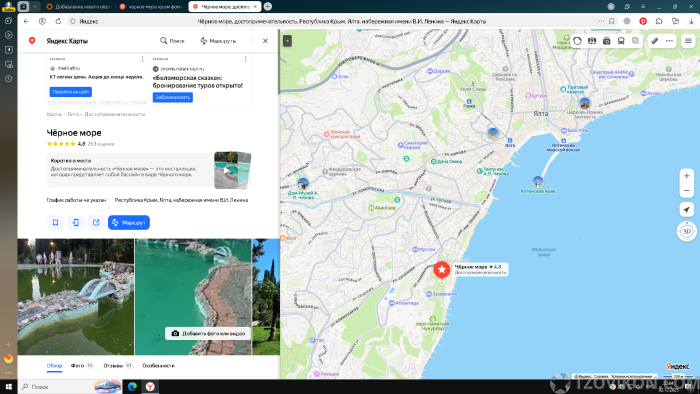Zoom in the map with plus button
The width and height of the screenshot is (700, 394).
pyautogui.click(x=687, y=176)
